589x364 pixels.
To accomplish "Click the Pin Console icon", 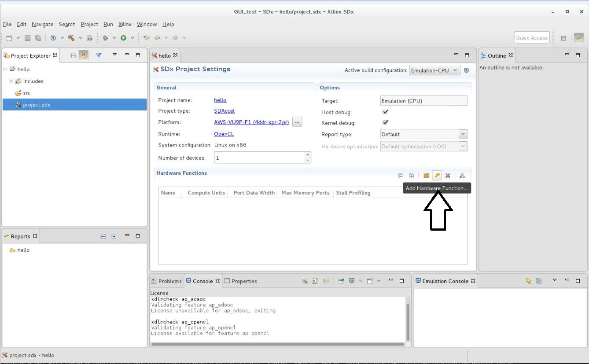I will click(x=341, y=281).
